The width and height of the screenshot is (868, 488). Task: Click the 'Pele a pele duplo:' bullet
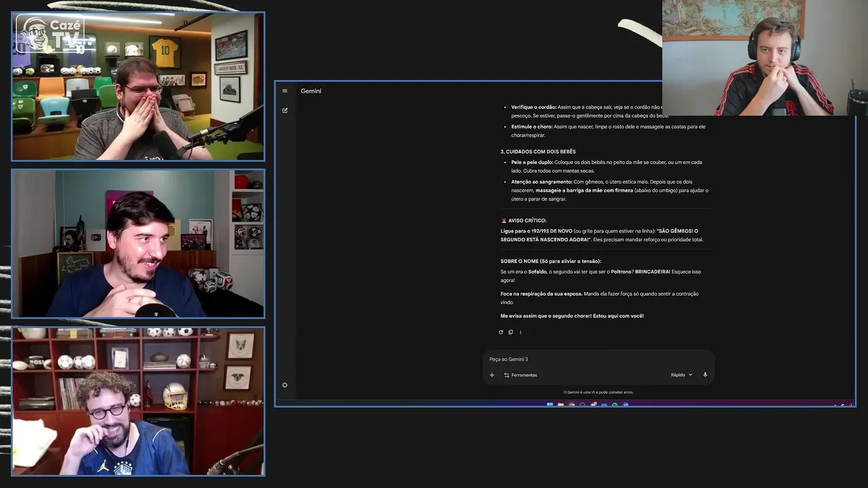532,162
